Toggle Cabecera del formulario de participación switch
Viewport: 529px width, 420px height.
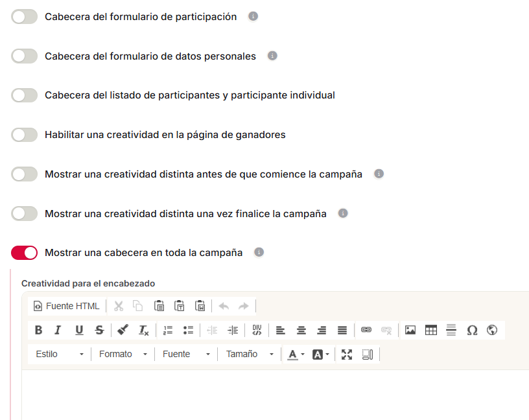point(24,17)
